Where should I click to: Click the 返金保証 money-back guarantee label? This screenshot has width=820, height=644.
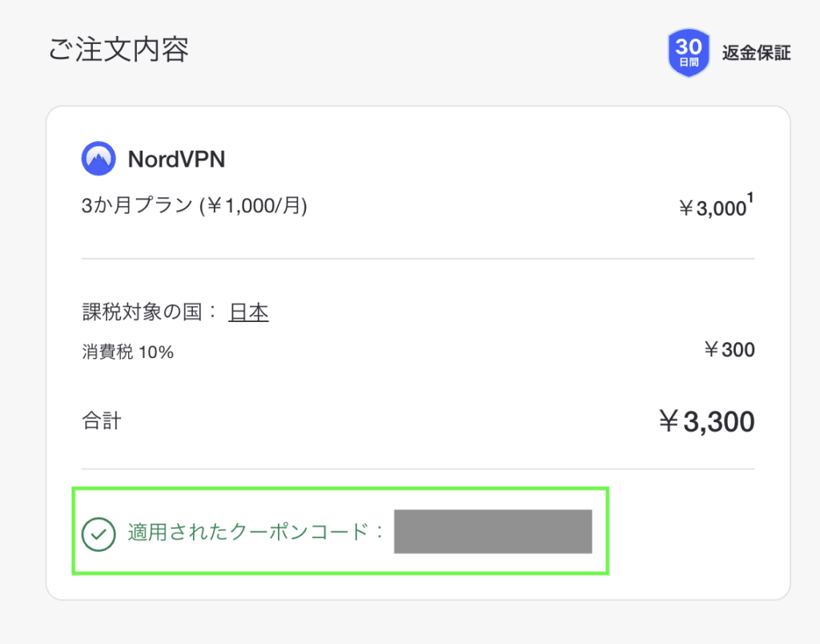pyautogui.click(x=756, y=54)
